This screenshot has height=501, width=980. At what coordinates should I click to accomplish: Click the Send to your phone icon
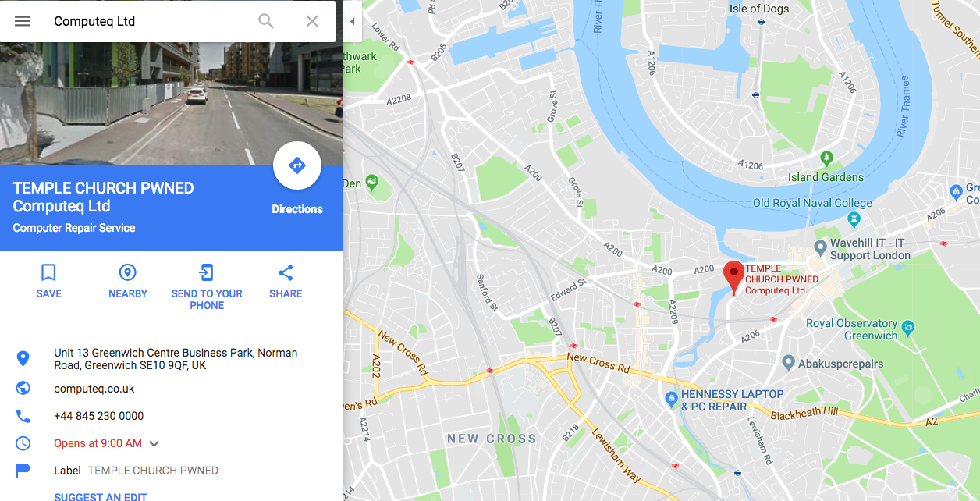coord(207,272)
